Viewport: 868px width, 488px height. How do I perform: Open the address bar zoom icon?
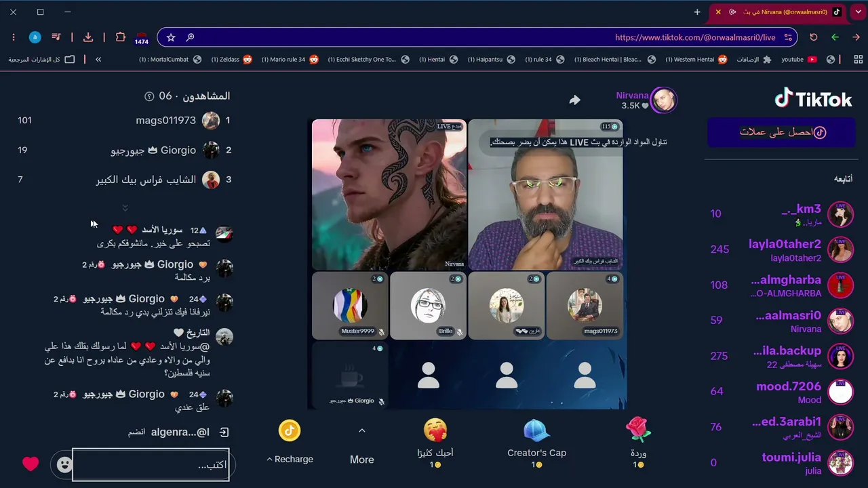click(x=190, y=37)
